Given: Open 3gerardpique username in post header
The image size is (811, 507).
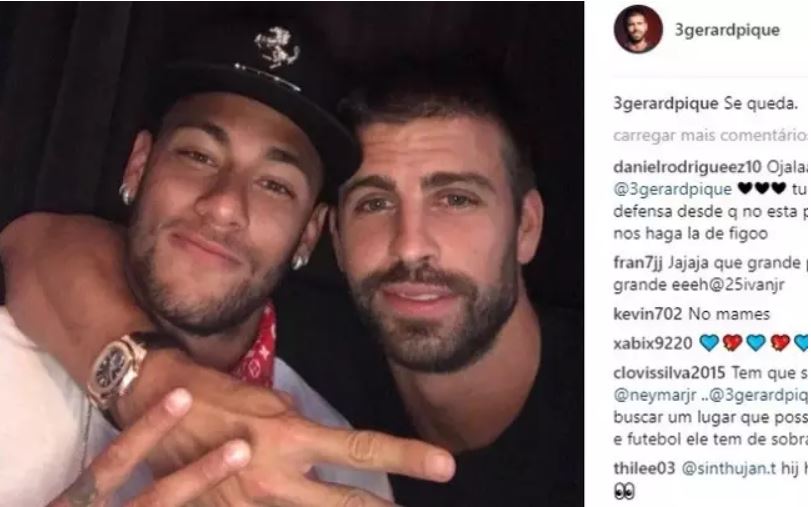Looking at the screenshot, I should coord(727,30).
